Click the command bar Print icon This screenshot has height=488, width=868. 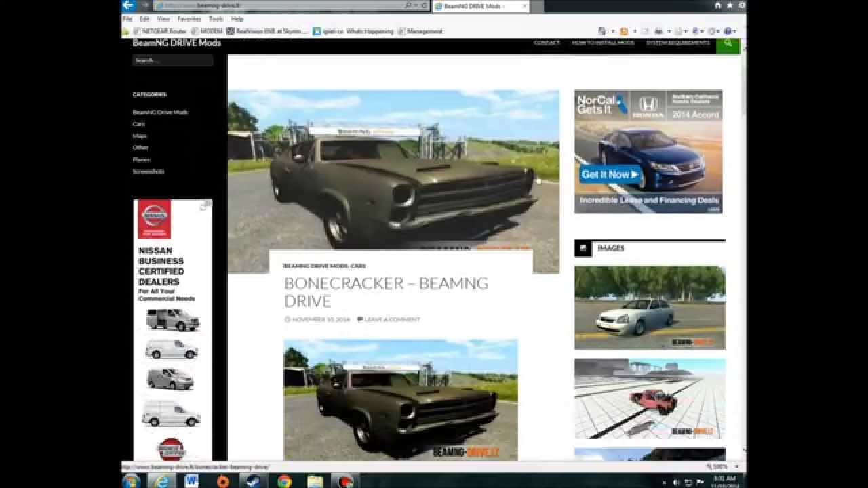click(x=658, y=31)
